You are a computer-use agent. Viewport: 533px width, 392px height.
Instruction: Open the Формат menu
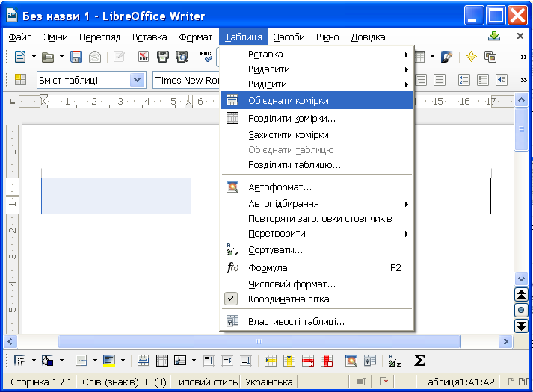pos(196,37)
